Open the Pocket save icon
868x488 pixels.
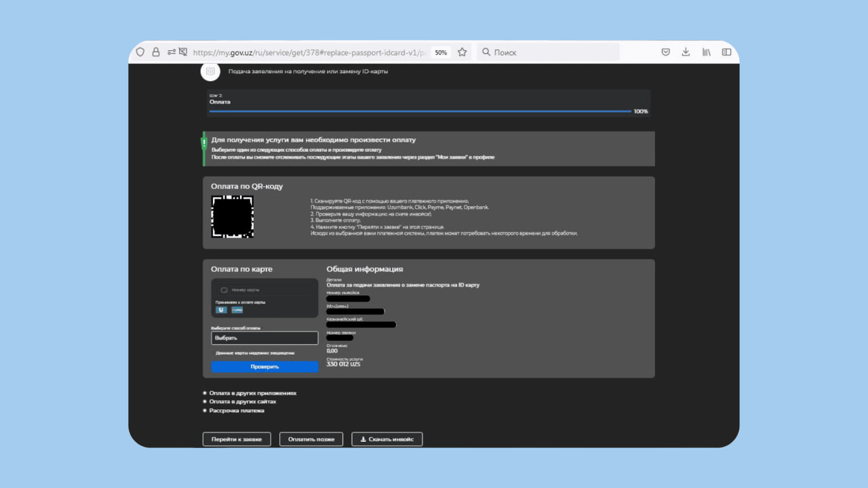pyautogui.click(x=666, y=52)
